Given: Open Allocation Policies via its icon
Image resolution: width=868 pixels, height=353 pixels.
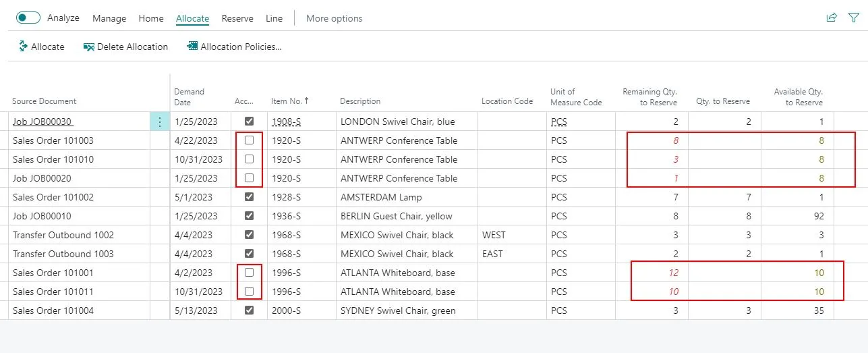Looking at the screenshot, I should pyautogui.click(x=192, y=47).
